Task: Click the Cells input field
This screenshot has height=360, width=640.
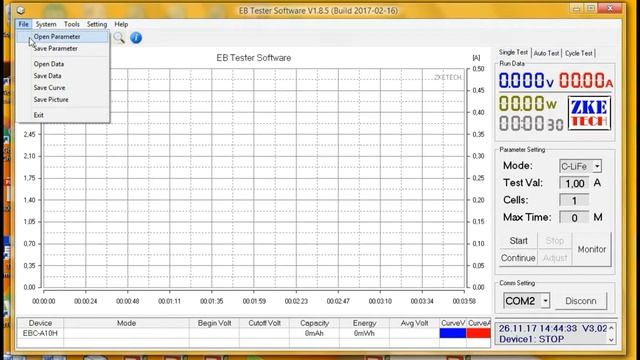Action: (574, 200)
